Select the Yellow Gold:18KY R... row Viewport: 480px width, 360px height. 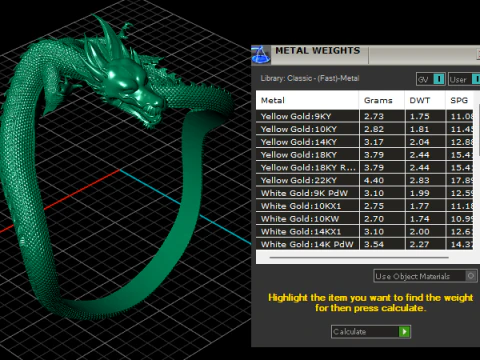click(364, 167)
